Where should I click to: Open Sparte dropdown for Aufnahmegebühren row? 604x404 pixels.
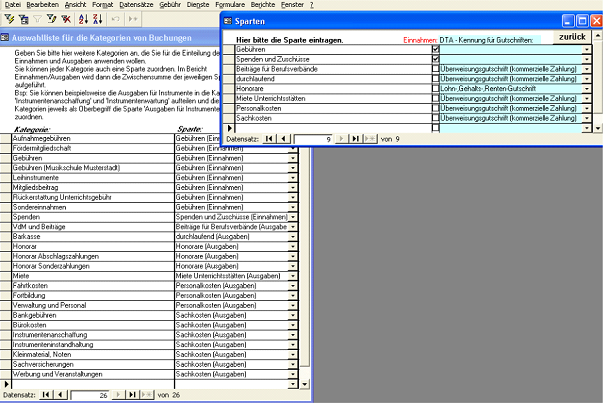[293, 139]
